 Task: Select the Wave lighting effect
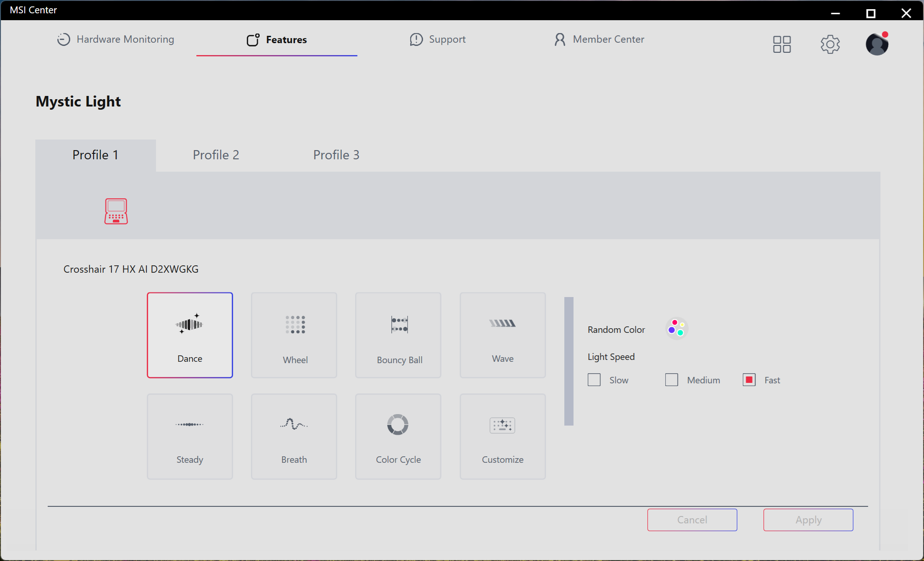point(502,335)
